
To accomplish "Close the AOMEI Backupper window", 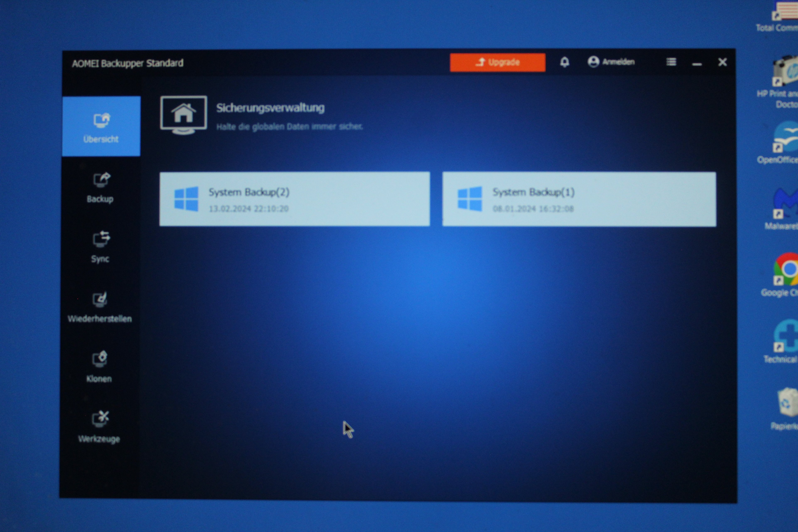I will click(x=722, y=62).
